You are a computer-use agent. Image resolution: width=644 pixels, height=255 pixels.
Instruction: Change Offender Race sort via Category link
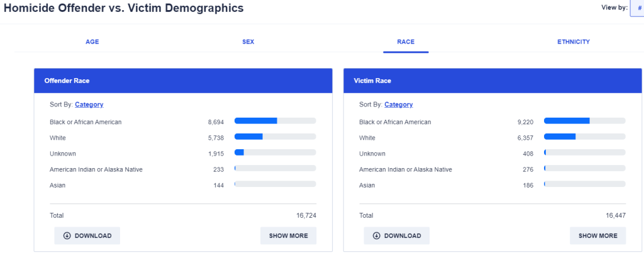[89, 105]
